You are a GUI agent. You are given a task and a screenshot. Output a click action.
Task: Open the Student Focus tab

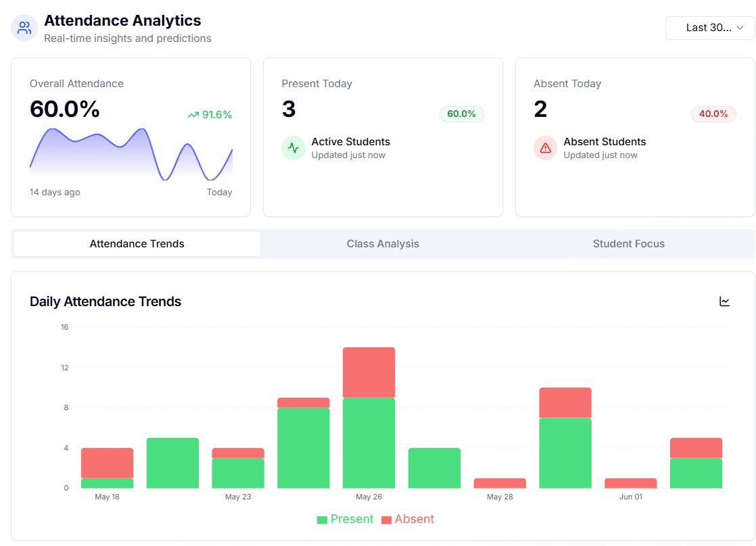[628, 244]
